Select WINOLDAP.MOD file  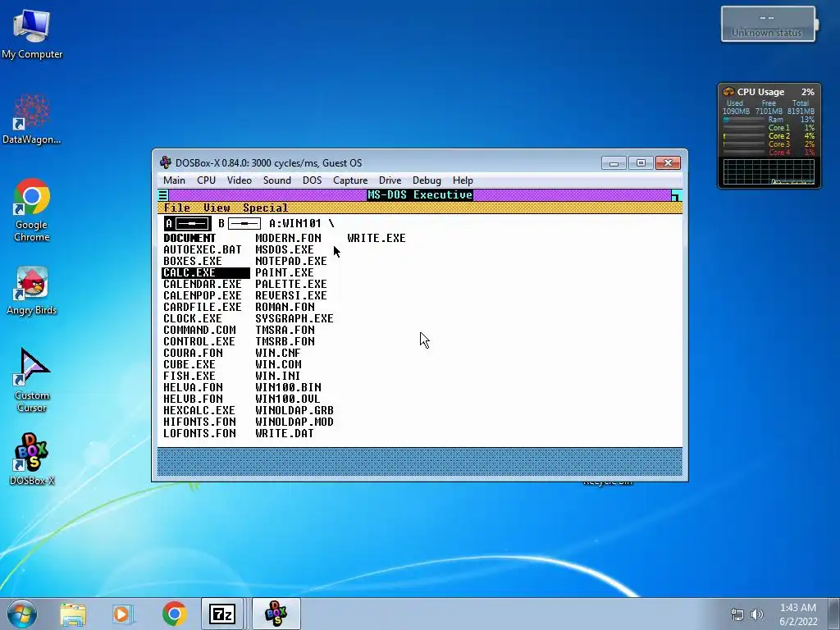(294, 422)
